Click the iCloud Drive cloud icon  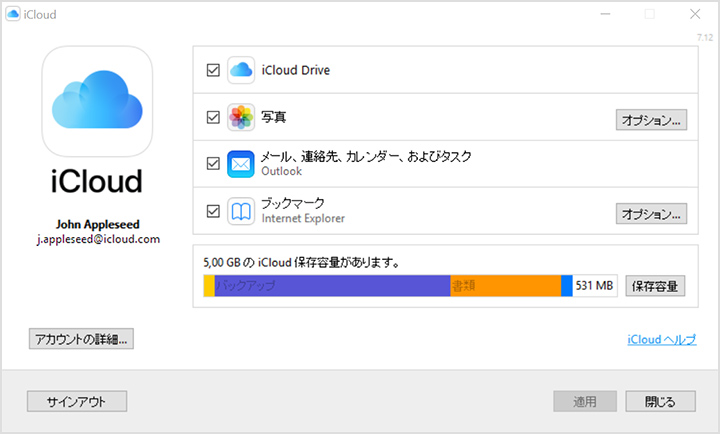241,71
